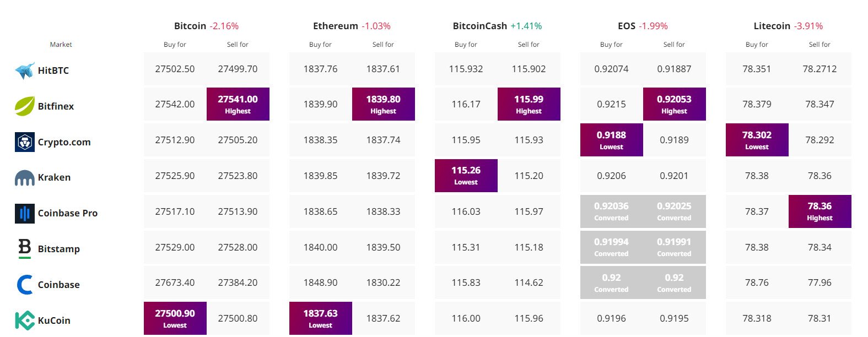Click the KuCoin logo icon
This screenshot has height=337, width=868.
tap(25, 320)
